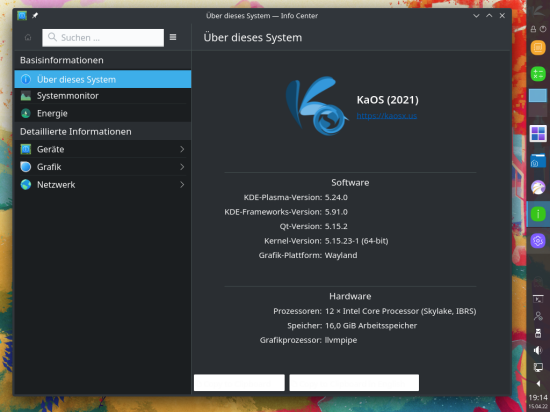Image resolution: width=550 pixels, height=412 pixels.
Task: Click the KDE-Frameworks-Version value 5.91.0
Action: tap(336, 212)
